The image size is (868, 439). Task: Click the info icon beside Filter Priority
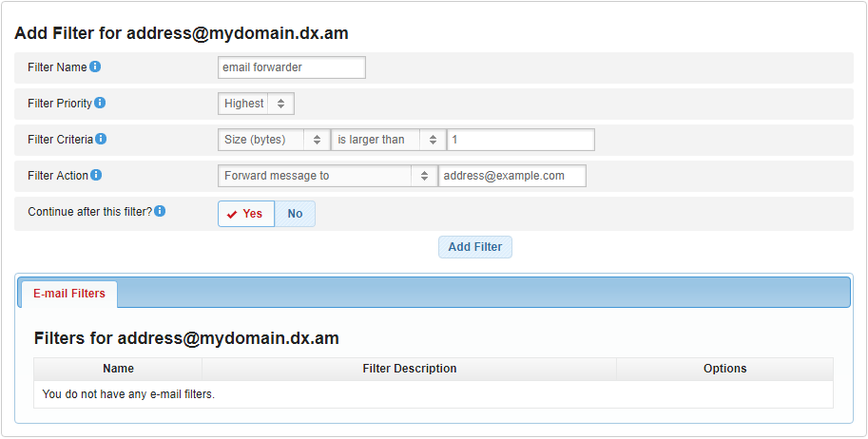coord(100,103)
